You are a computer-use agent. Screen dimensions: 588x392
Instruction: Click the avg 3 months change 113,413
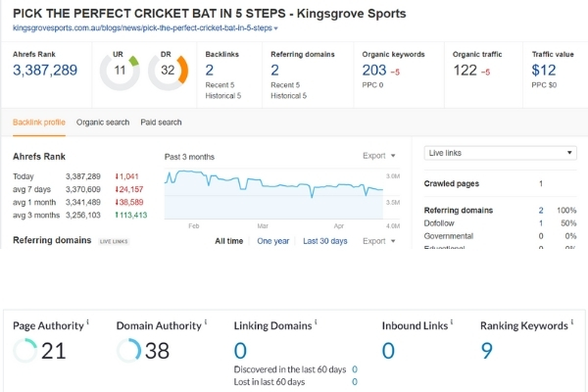click(131, 216)
